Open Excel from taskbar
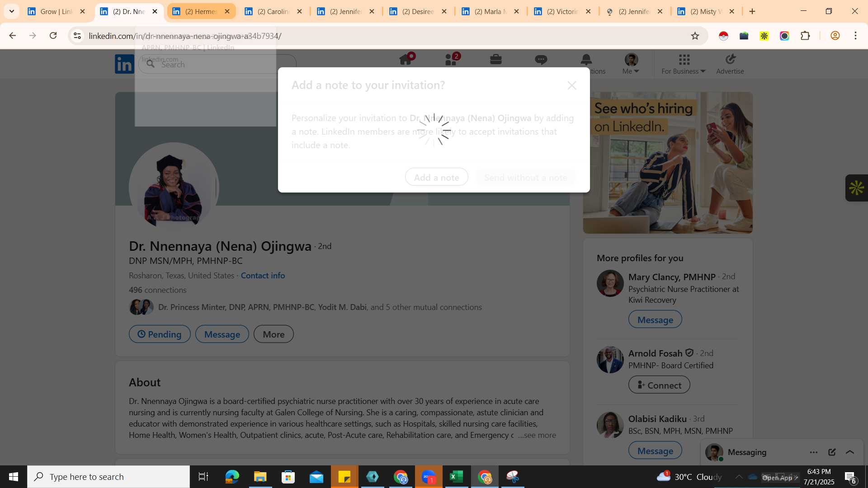 click(x=457, y=477)
